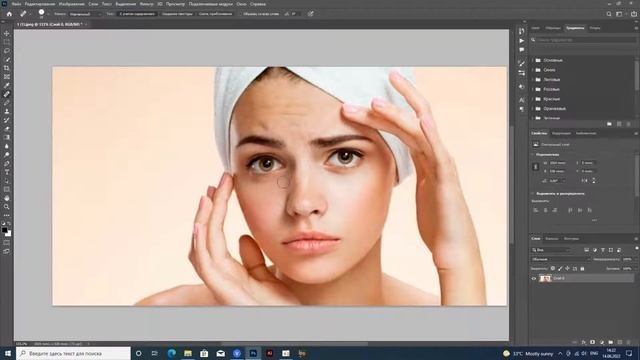Viewport: 640px width, 360px height.
Task: Expand the 'Основные' gradient folder
Action: pyautogui.click(x=533, y=60)
